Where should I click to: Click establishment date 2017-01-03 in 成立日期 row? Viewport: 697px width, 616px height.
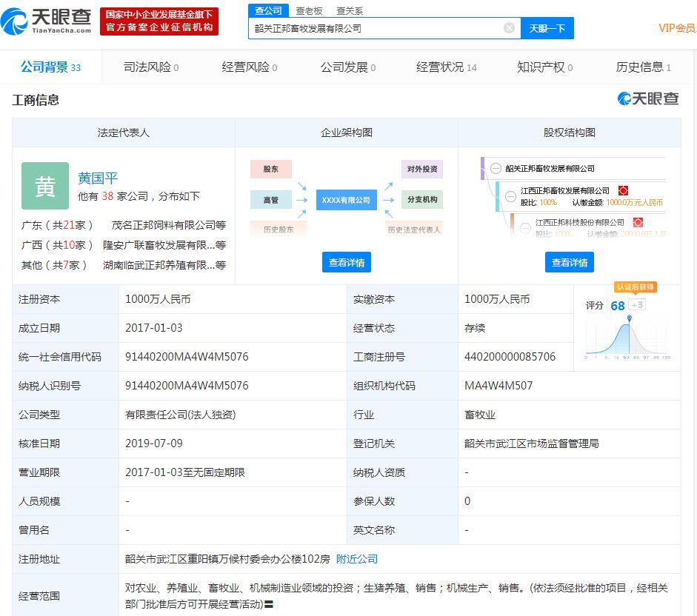[x=154, y=327]
